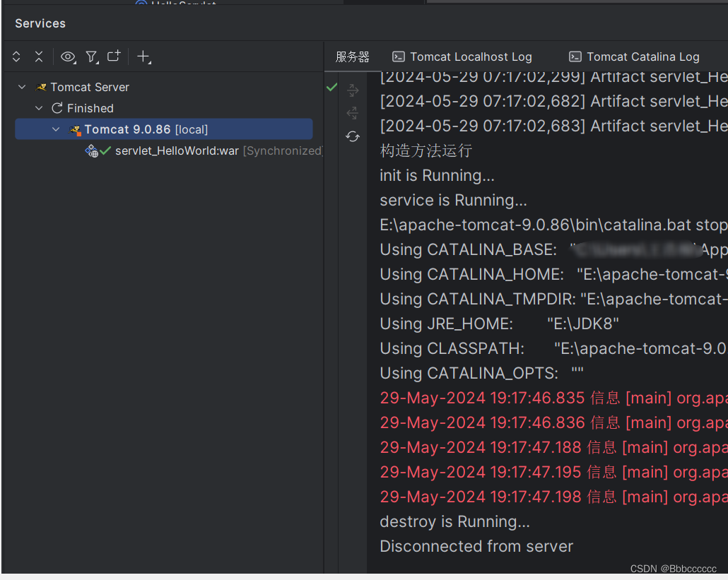Collapse the Tomcat Server tree node

coord(22,87)
